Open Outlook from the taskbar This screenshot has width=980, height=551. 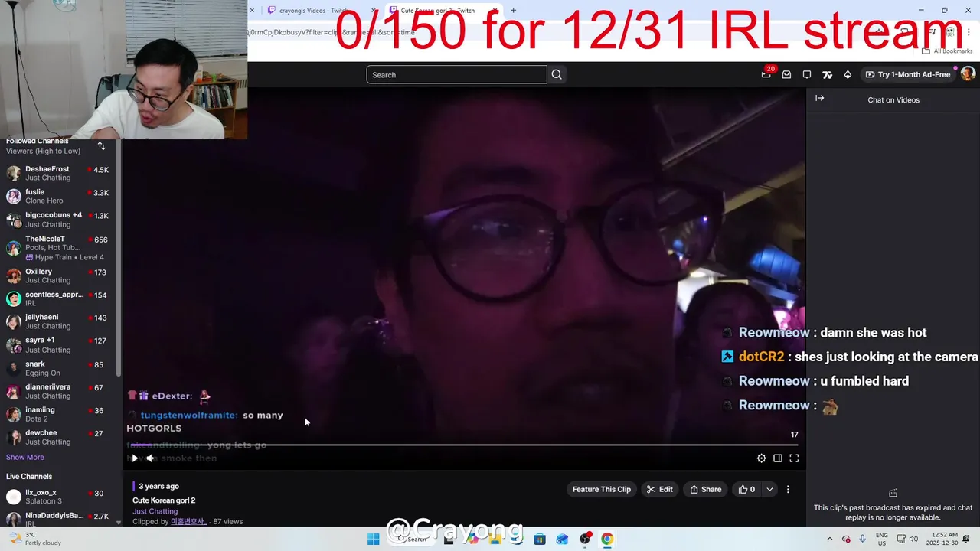[562, 539]
